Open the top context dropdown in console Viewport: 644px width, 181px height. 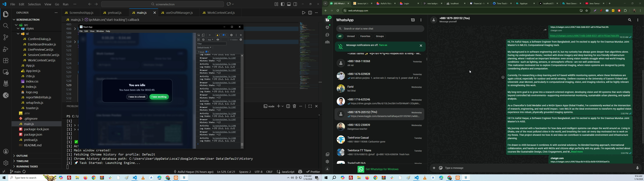pyautogui.click(x=211, y=40)
